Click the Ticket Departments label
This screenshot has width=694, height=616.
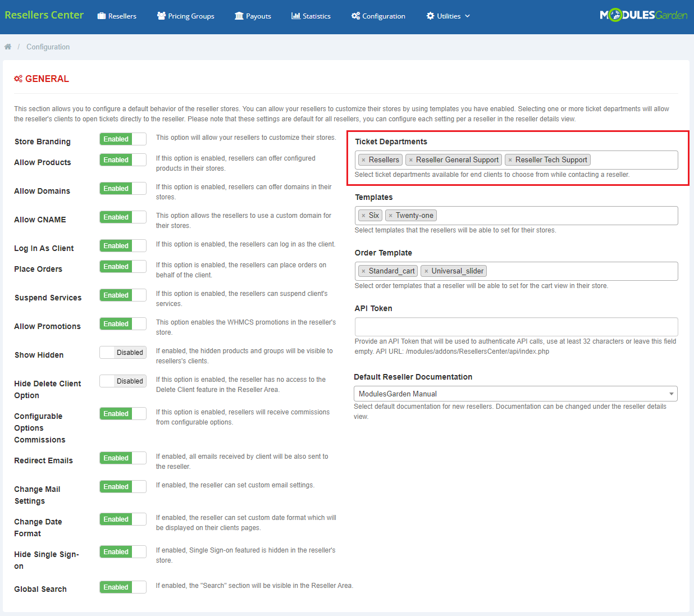pyautogui.click(x=391, y=142)
